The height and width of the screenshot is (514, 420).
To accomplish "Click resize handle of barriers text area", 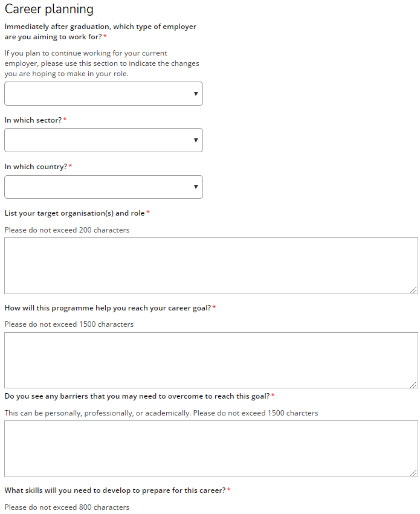I will coord(414,473).
